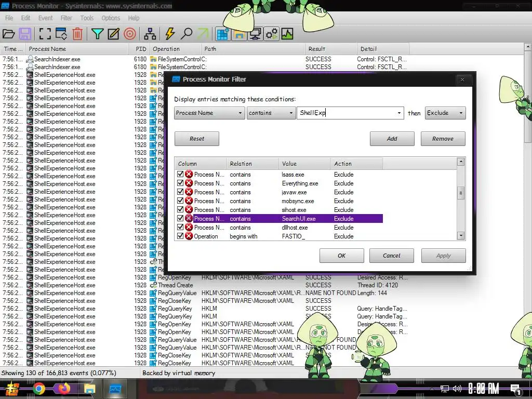Toggle Show Process and Thread Activity icon
The height and width of the screenshot is (399, 532).
[271, 34]
